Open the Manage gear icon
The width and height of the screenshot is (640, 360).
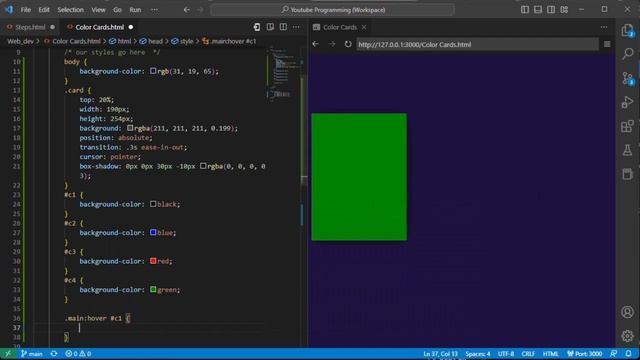click(627, 336)
